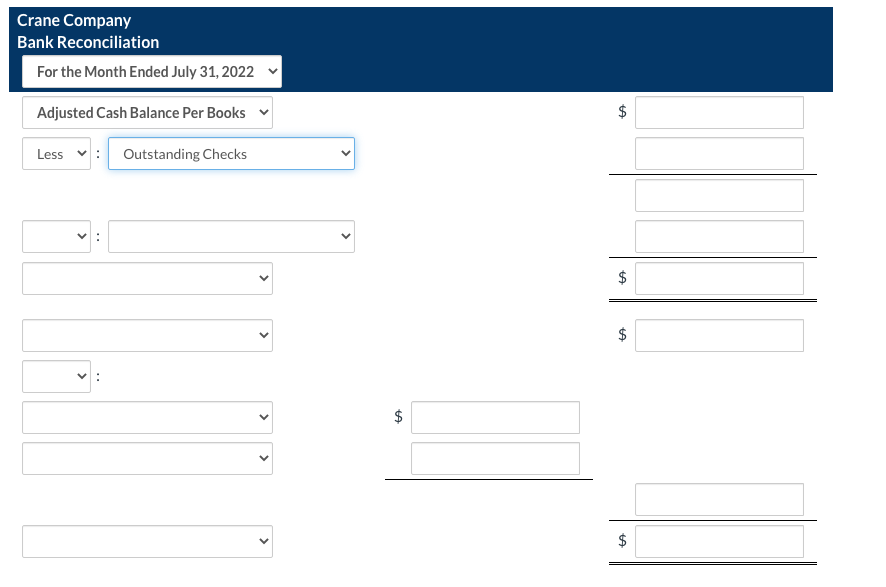Click the amount field on the row with blank small and wide dropdowns
This screenshot has width=886, height=587.
pos(719,236)
